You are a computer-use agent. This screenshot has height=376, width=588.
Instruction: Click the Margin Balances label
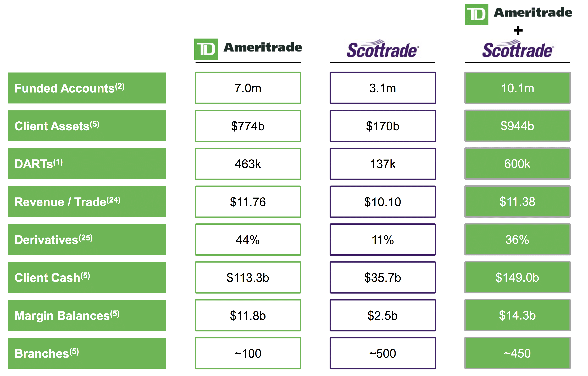click(87, 315)
